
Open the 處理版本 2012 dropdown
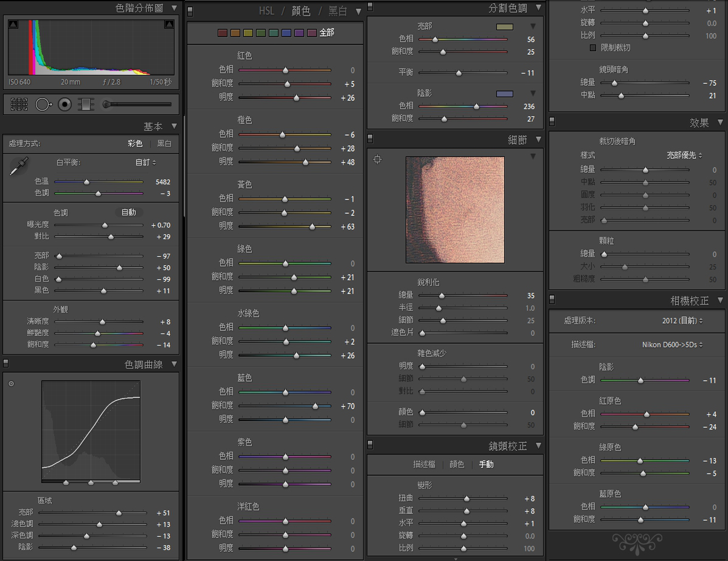click(682, 321)
